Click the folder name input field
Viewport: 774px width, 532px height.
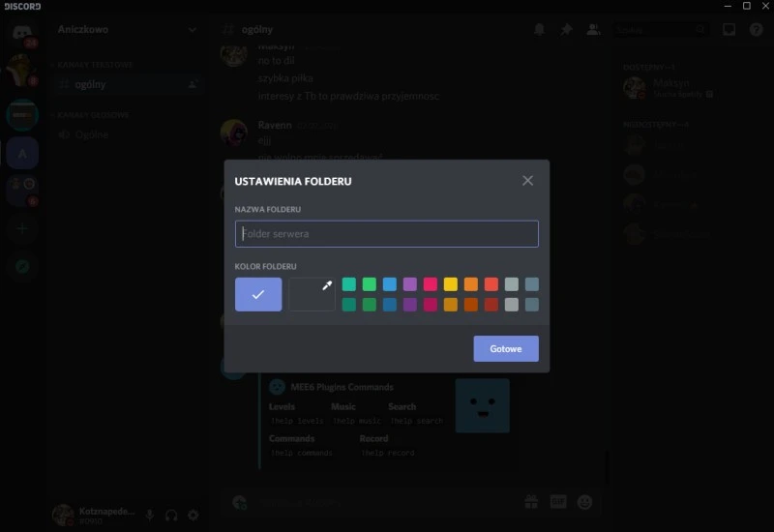[386, 233]
